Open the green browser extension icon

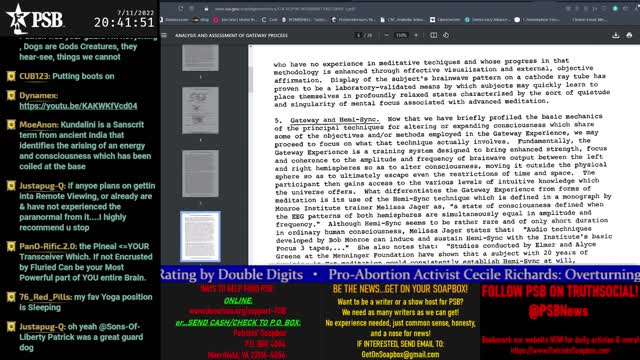[615, 9]
